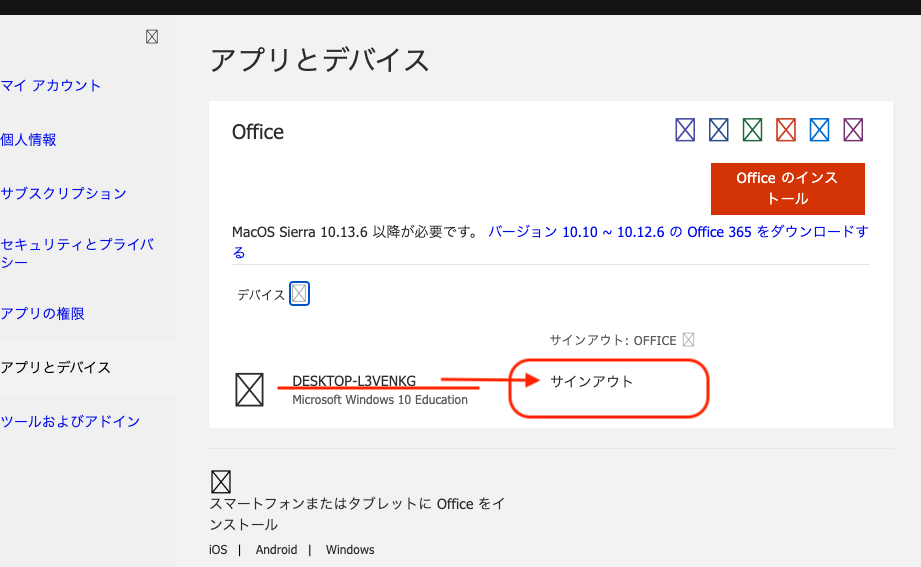This screenshot has height=567, width=921.
Task: Click the dark blue second Office app icon
Action: coord(718,130)
